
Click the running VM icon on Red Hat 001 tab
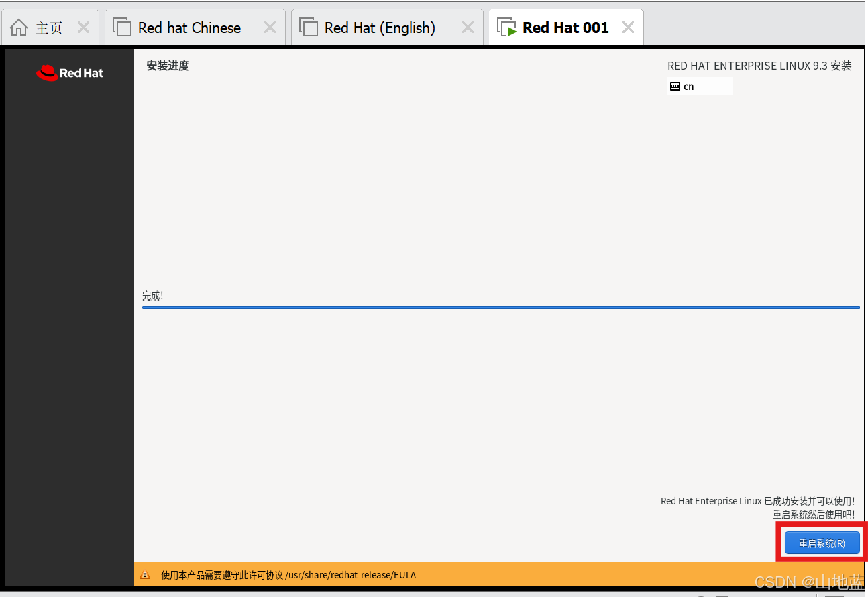click(506, 28)
